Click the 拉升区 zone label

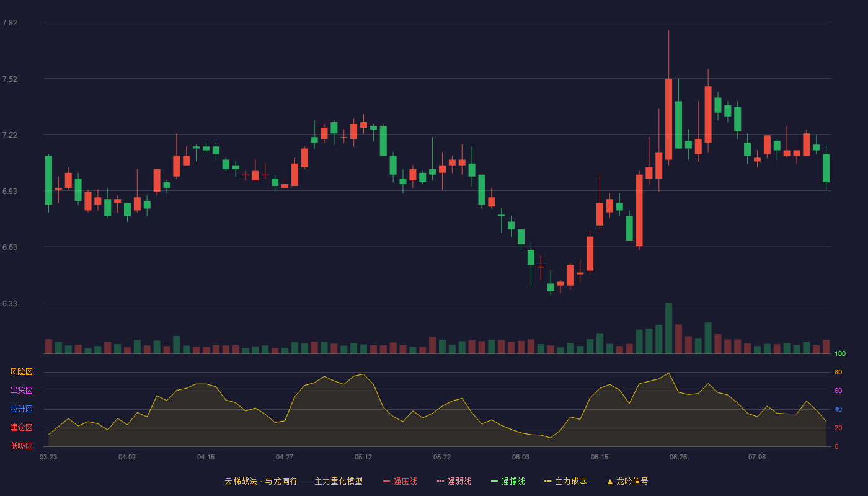tap(21, 409)
